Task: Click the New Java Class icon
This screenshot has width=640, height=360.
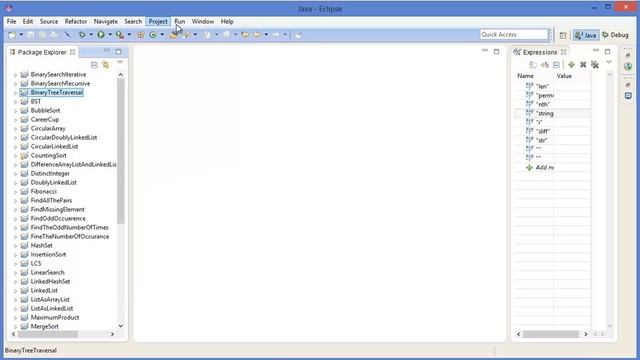Action: (153, 35)
